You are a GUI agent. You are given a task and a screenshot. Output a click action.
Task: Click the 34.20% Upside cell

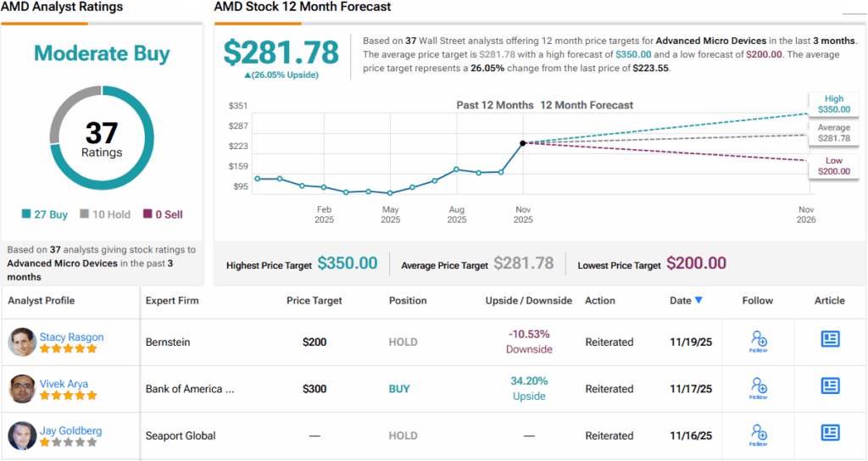(x=529, y=388)
